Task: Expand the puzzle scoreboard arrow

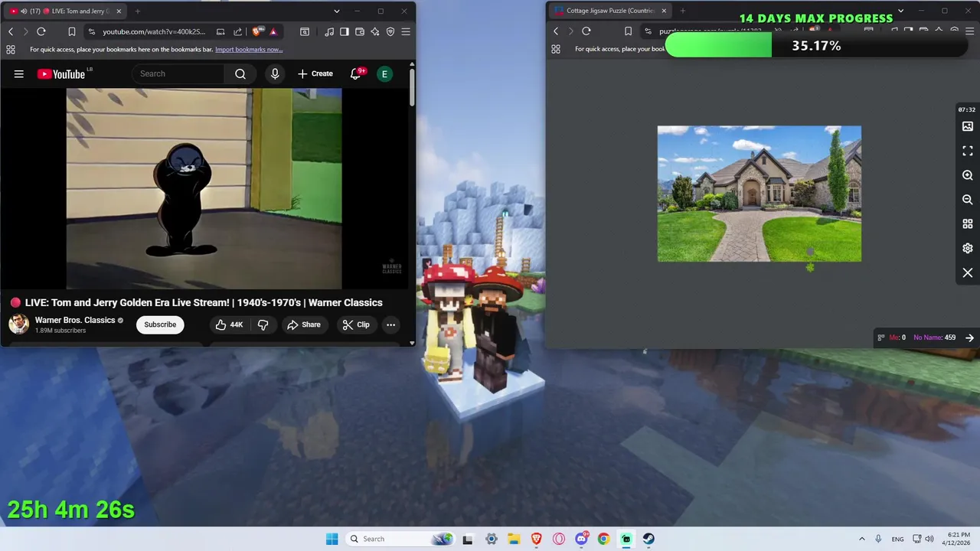Action: [969, 337]
